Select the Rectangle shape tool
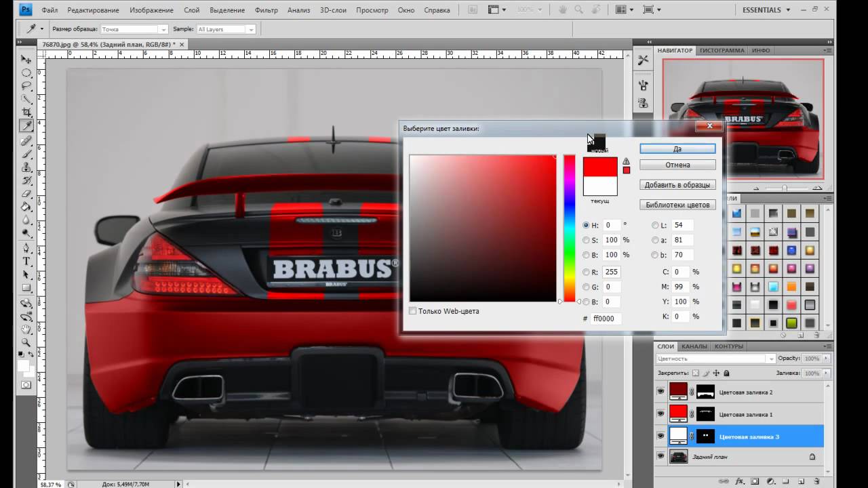This screenshot has width=868, height=488. coord(26,287)
